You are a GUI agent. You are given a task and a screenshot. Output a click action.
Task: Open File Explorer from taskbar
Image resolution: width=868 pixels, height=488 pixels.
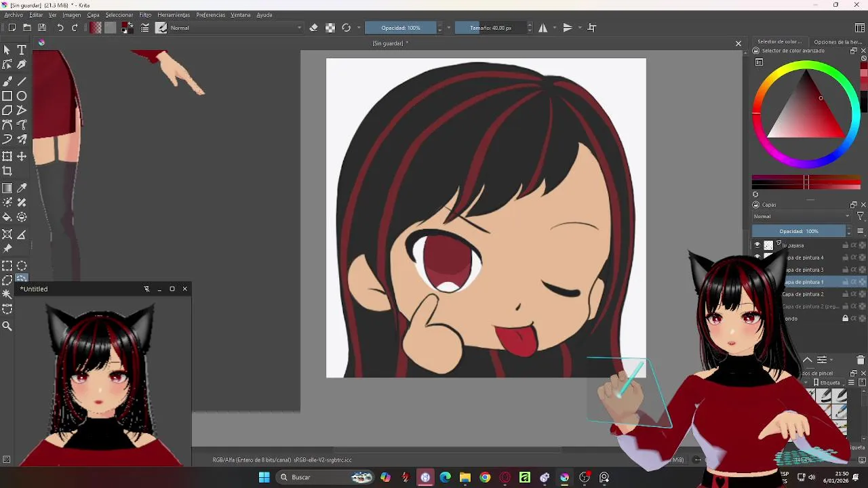pyautogui.click(x=465, y=478)
